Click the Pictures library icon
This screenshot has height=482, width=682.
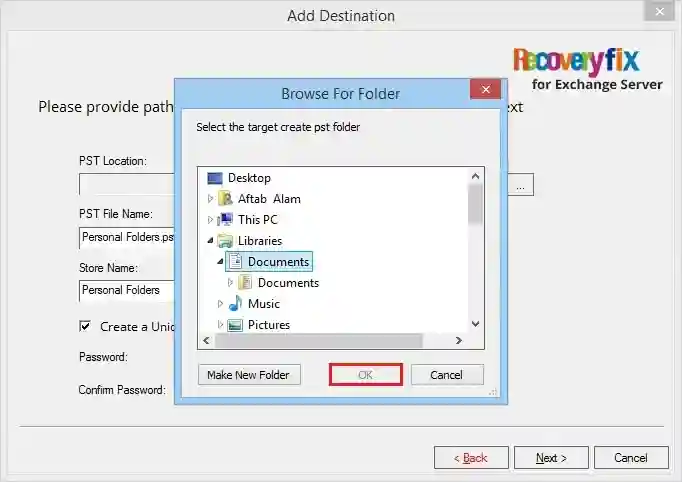coord(235,325)
